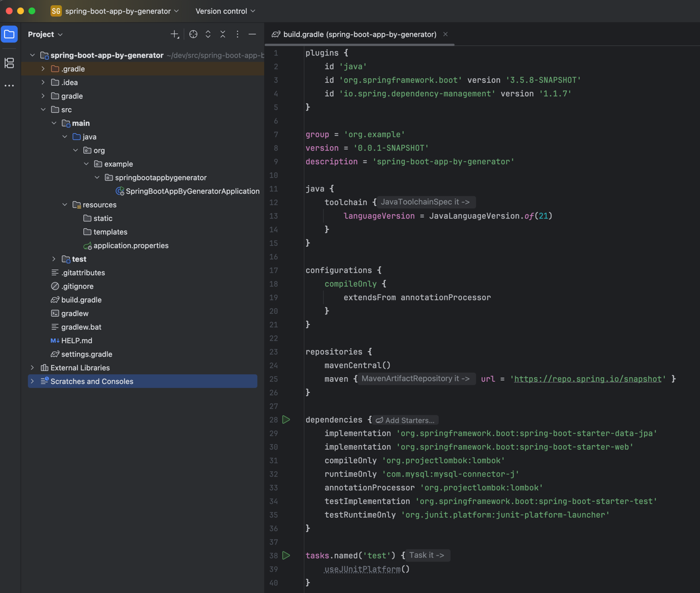700x593 pixels.
Task: Click the New File or Directory plus icon
Action: coord(175,35)
